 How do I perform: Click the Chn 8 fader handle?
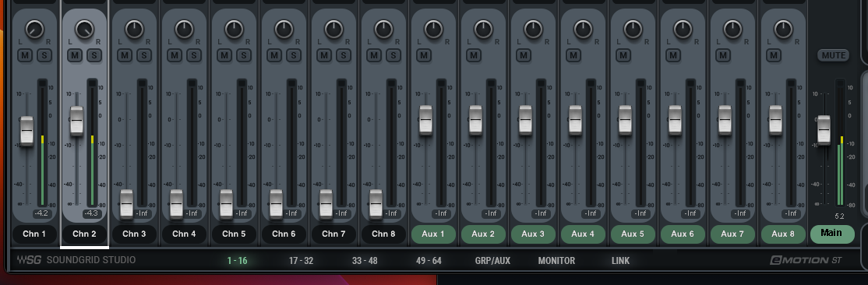376,204
